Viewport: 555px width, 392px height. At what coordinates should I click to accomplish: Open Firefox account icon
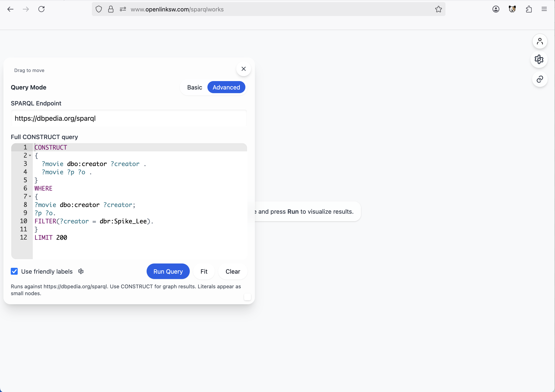coord(496,9)
